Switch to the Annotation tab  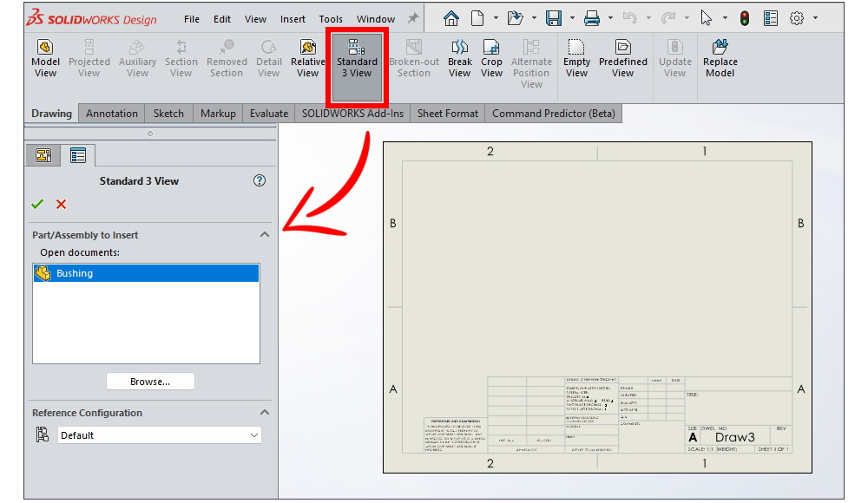point(112,114)
